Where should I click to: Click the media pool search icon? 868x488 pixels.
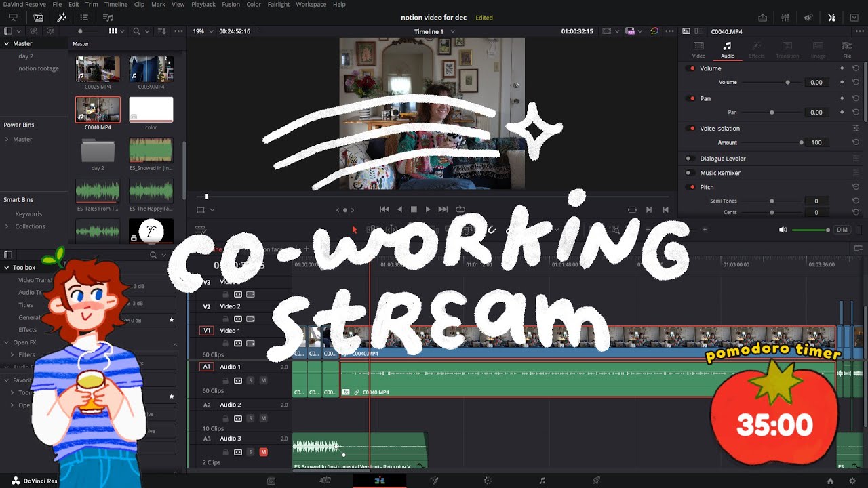coord(136,31)
